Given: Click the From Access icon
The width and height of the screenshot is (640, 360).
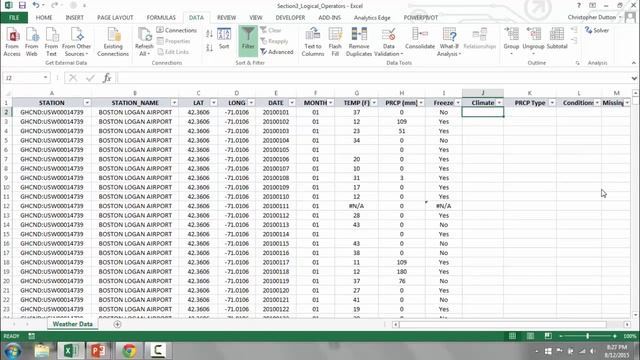Looking at the screenshot, I should [12, 41].
